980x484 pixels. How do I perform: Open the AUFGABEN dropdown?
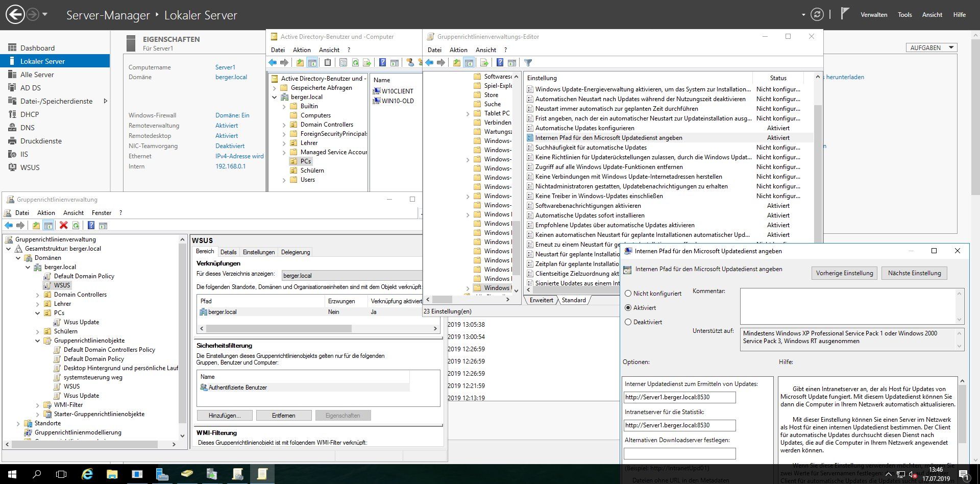[x=932, y=47]
